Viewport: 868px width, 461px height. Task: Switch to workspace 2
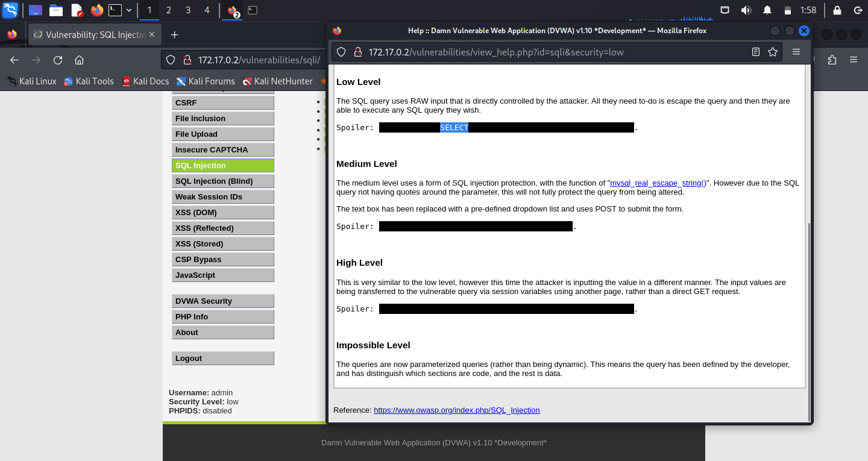(168, 10)
